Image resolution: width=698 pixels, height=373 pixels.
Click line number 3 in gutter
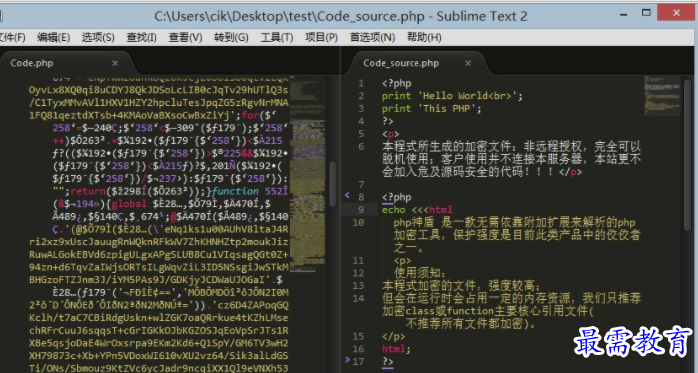click(x=361, y=109)
